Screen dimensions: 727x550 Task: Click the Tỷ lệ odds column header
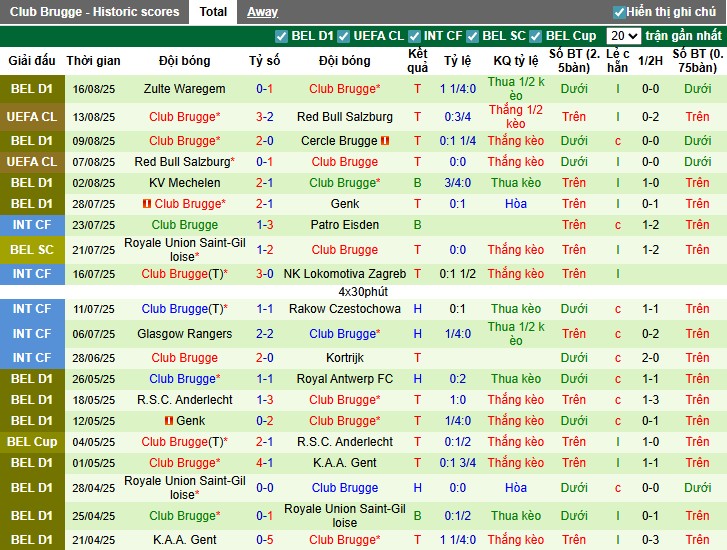457,61
